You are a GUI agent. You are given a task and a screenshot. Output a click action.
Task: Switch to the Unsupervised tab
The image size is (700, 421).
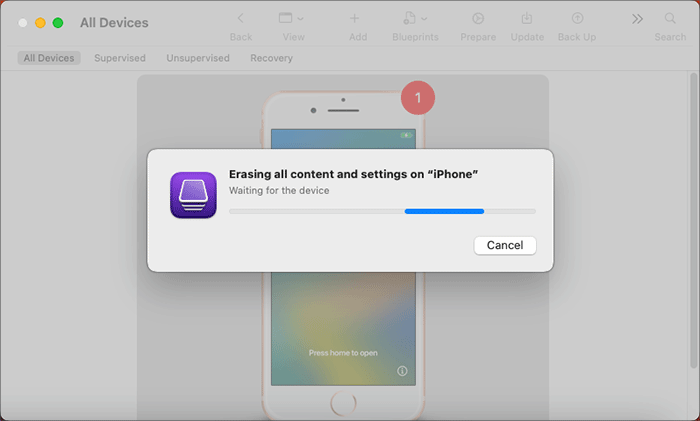[x=198, y=58]
